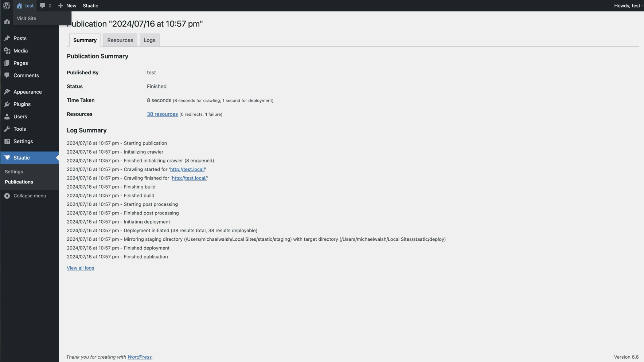
Task: Select the Media library icon
Action: (x=7, y=51)
